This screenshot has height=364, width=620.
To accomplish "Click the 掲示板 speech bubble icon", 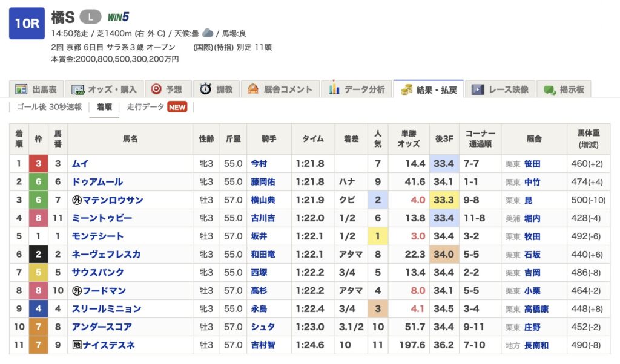I will click(550, 90).
